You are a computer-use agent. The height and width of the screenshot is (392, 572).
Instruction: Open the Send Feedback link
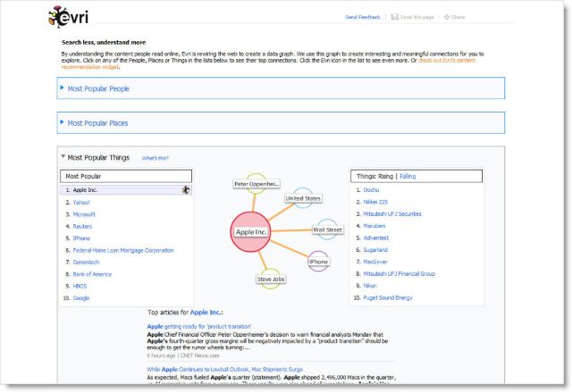pos(363,17)
